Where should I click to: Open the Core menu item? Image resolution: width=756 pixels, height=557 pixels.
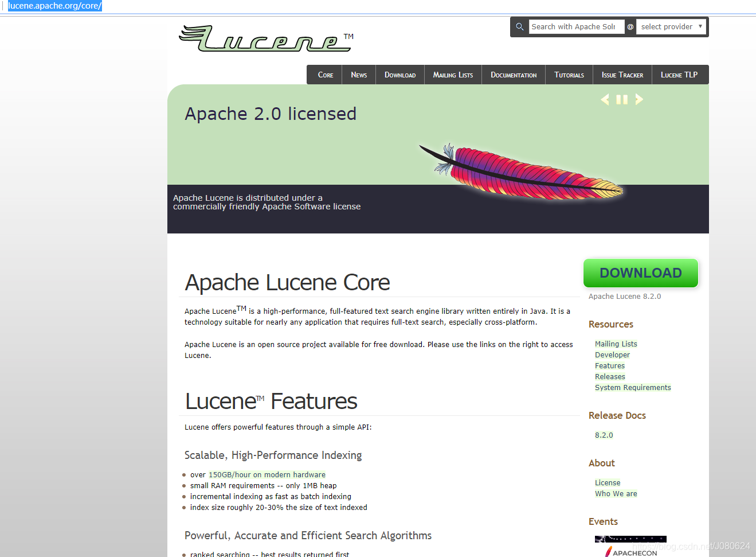(325, 75)
